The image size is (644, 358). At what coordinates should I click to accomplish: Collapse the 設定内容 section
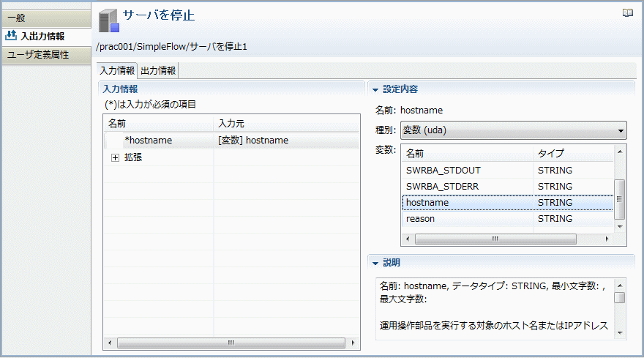click(x=375, y=89)
